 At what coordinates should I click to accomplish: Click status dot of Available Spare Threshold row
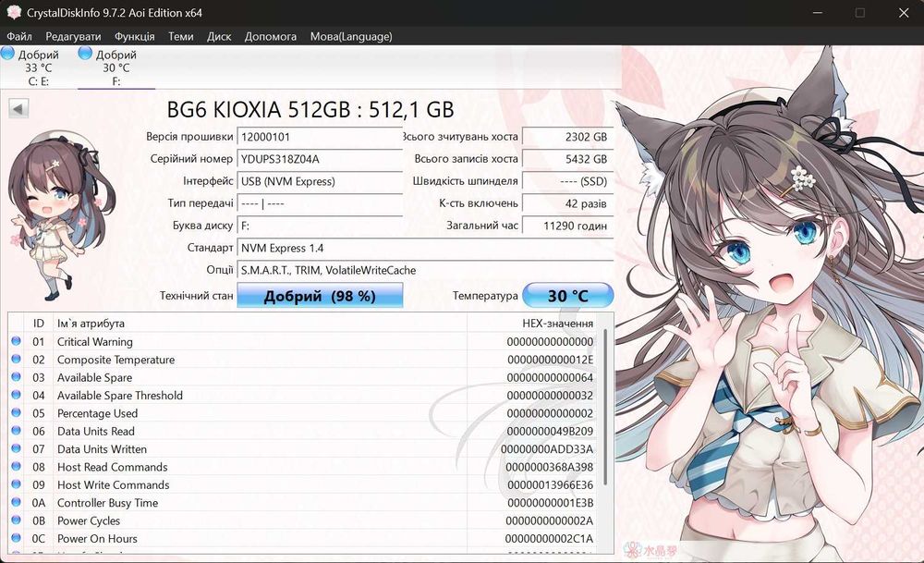click(16, 395)
